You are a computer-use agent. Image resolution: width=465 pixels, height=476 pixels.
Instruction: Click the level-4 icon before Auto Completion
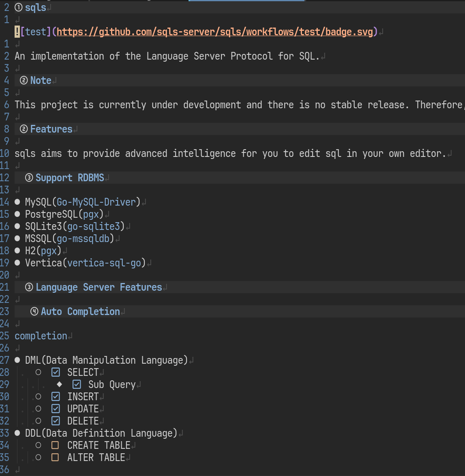[x=34, y=311]
